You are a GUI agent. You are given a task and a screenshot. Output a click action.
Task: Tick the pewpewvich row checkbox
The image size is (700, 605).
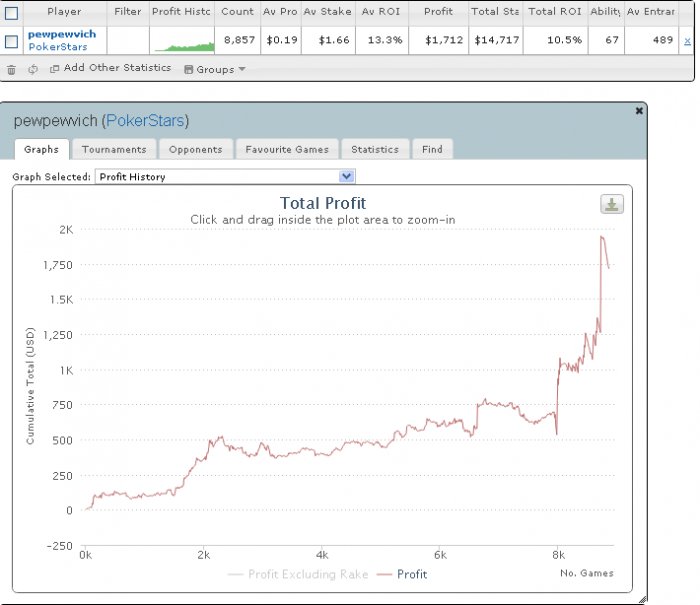click(11, 42)
